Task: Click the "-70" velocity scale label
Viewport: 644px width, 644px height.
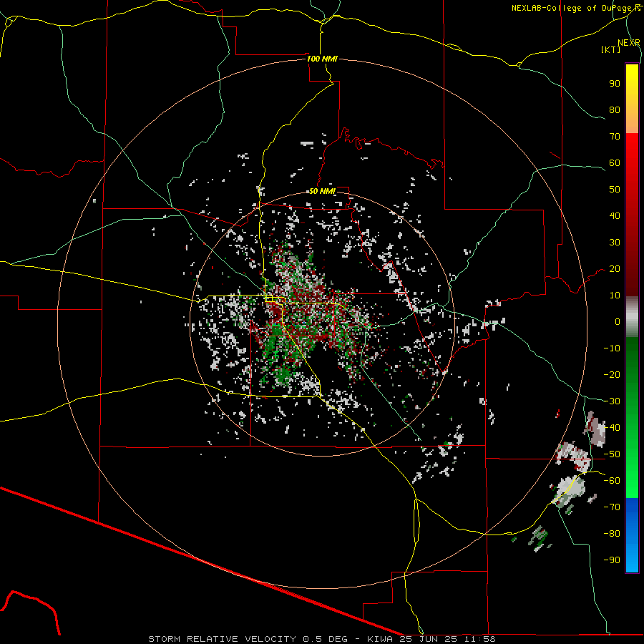Action: pos(612,507)
